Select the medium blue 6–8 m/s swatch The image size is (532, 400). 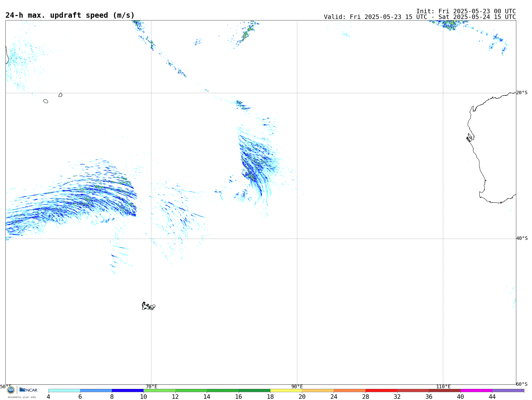pos(96,390)
